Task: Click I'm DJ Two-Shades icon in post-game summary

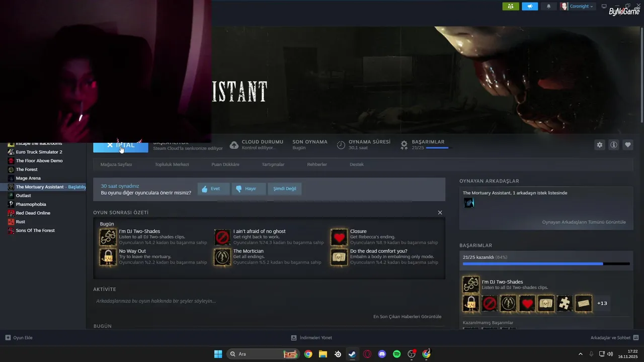Action: (108, 237)
